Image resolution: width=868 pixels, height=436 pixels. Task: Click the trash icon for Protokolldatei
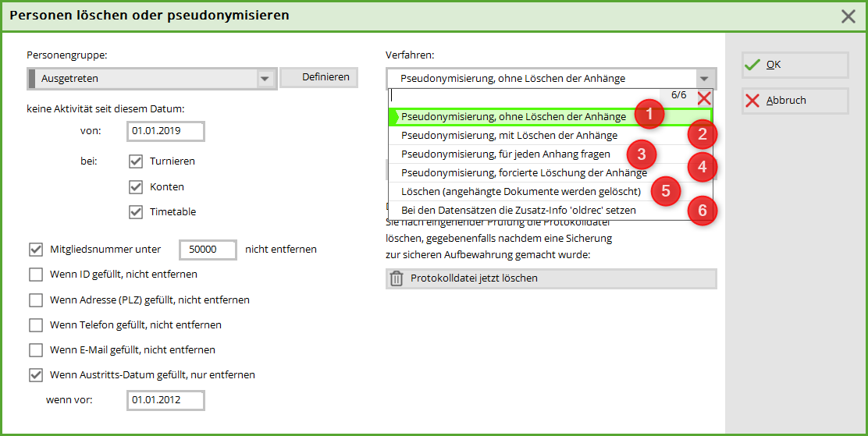pos(397,278)
